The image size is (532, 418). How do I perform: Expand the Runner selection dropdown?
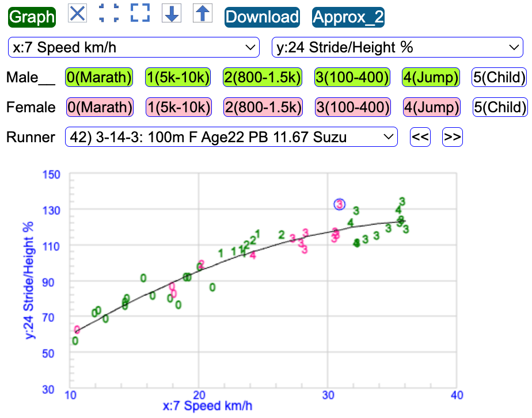click(231, 138)
